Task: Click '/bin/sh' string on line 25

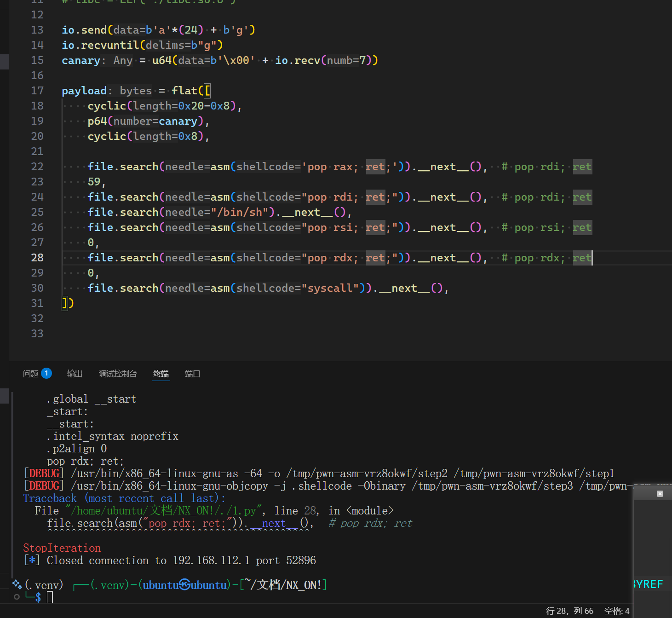Action: tap(239, 212)
